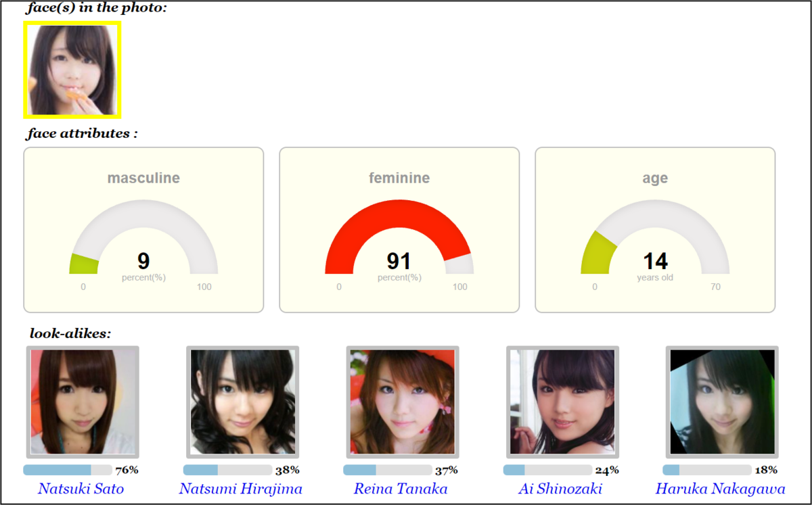Click the 'masculine' card title
This screenshot has height=505, width=812.
point(143,178)
